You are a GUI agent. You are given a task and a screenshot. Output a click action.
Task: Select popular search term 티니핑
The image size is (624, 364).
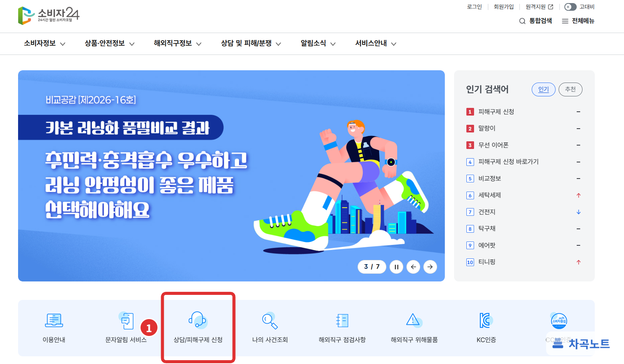pos(487,262)
